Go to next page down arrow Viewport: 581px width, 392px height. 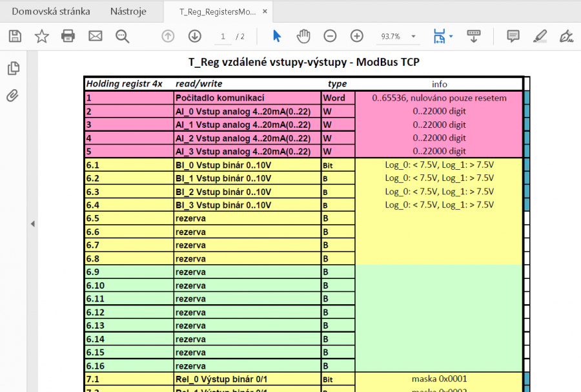pyautogui.click(x=195, y=36)
